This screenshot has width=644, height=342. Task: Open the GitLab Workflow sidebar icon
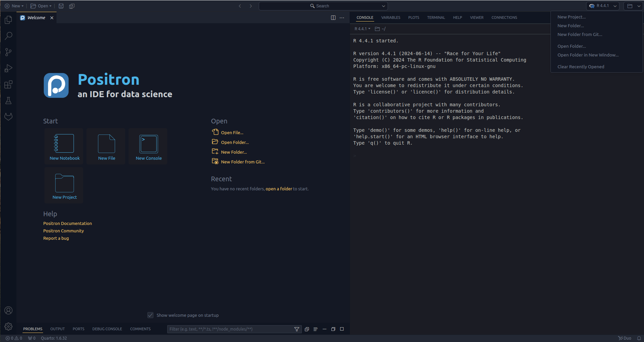point(8,117)
